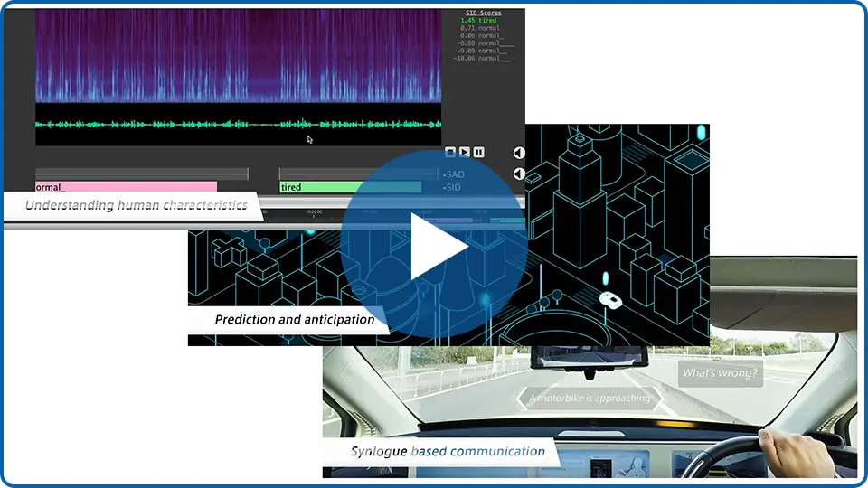Select the pink 'ormal_' segment label
The height and width of the screenshot is (488, 868).
(127, 187)
